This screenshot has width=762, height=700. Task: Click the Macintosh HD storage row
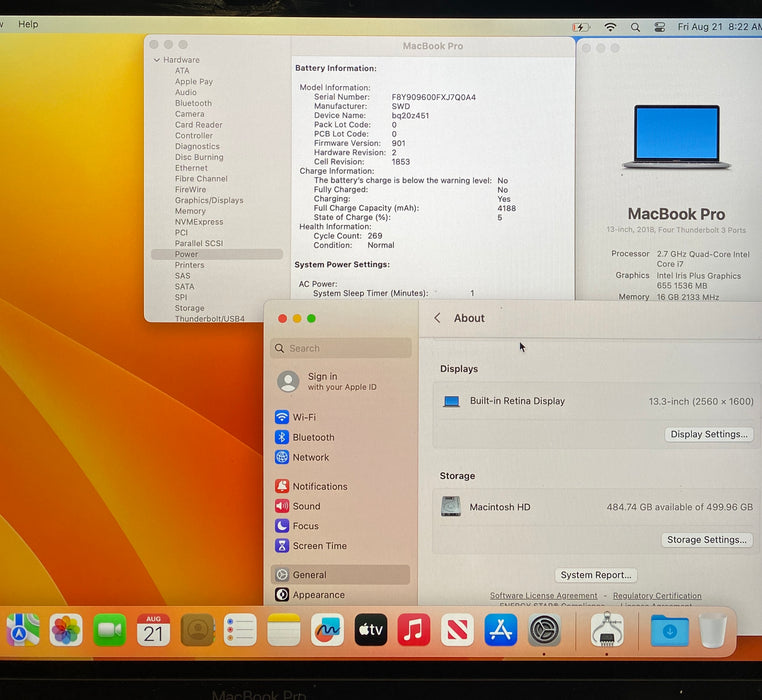tap(595, 507)
